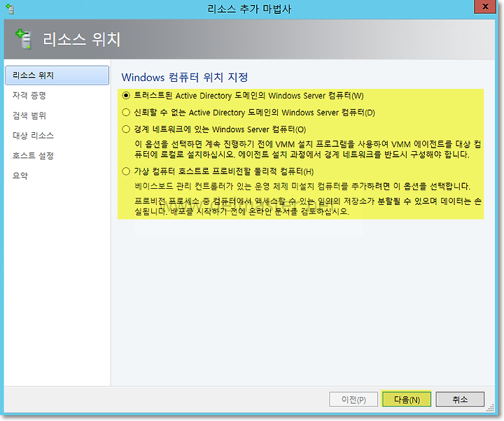Screen dimensions: 504x421
Task: Click the window resize grip corner
Action: pyautogui.click(x=491, y=408)
